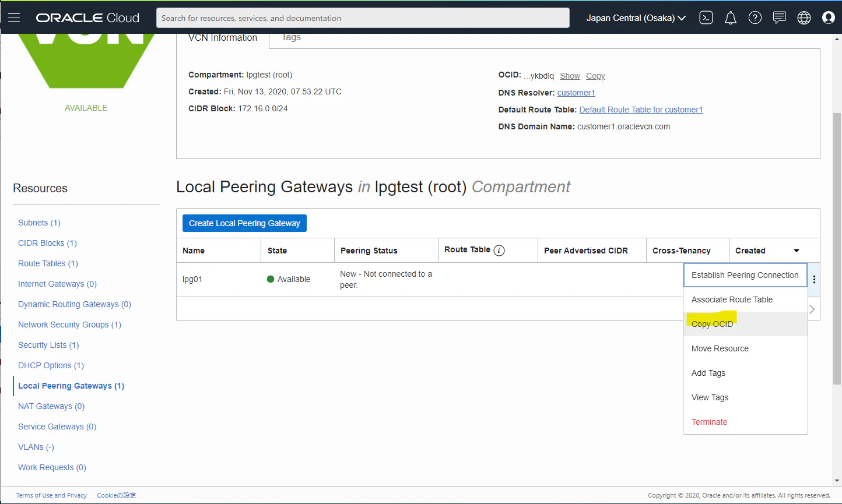Screen dimensions: 842x504
Task: Open Security Lists (1) resource list
Action: pyautogui.click(x=48, y=345)
